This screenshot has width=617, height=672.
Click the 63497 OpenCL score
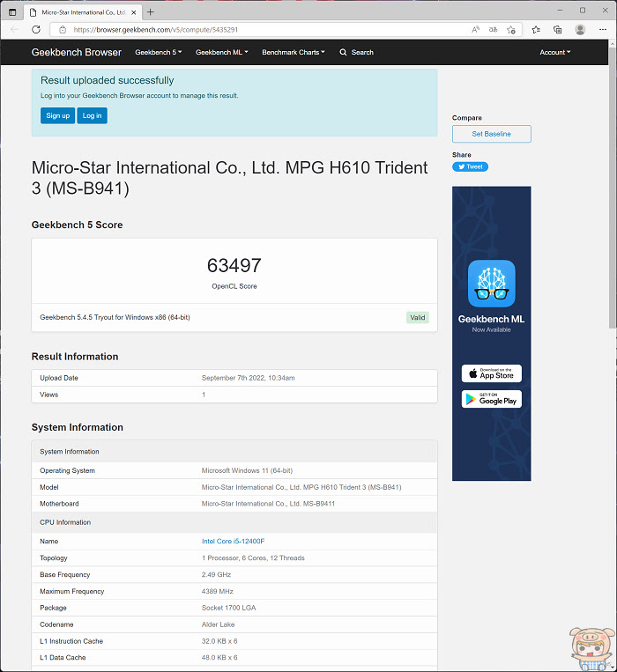(x=234, y=265)
